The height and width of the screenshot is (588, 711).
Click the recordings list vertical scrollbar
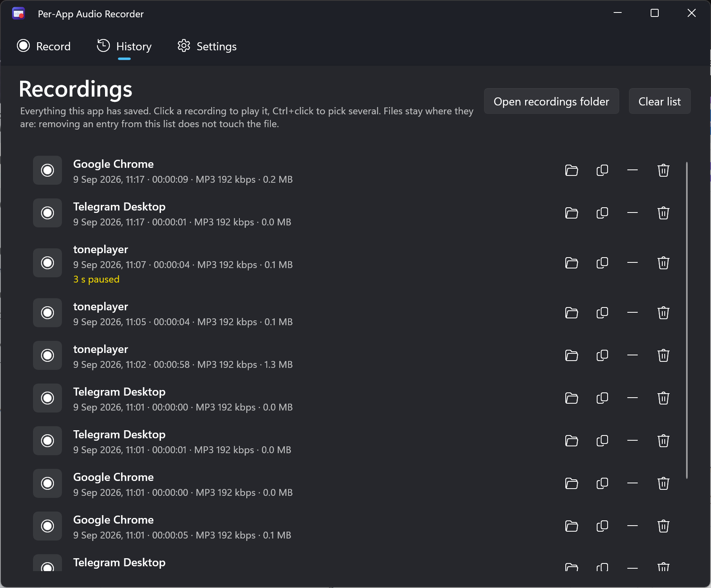686,320
